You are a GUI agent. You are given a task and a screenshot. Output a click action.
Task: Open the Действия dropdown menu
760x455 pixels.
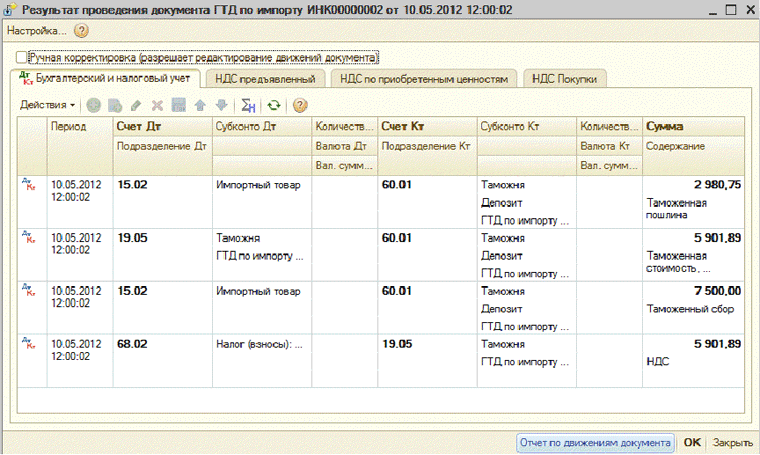click(48, 105)
